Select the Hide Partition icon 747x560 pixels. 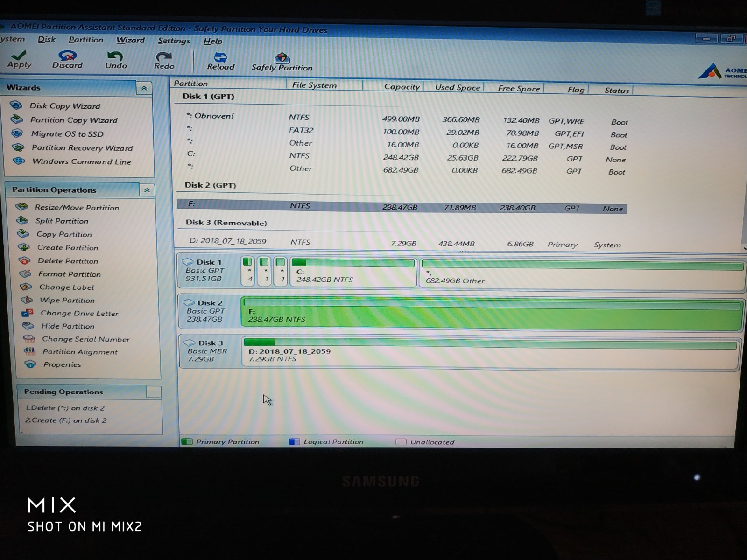click(28, 326)
